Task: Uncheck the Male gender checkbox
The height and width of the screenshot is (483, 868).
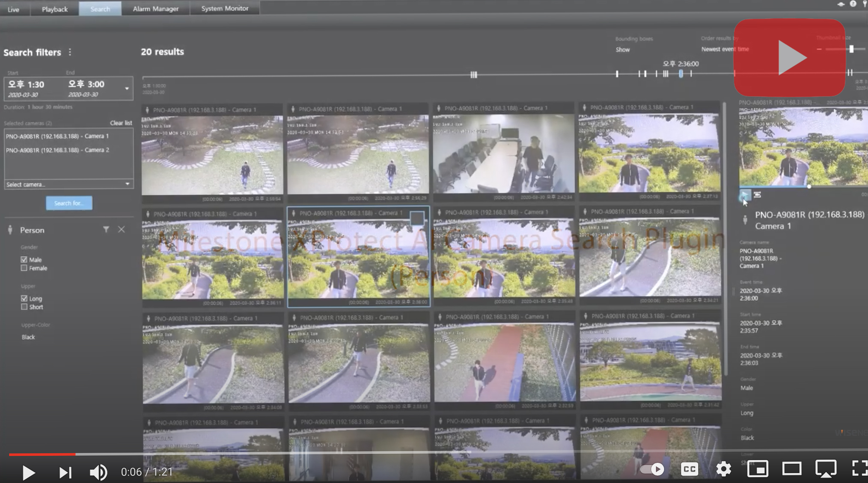Action: (x=24, y=259)
